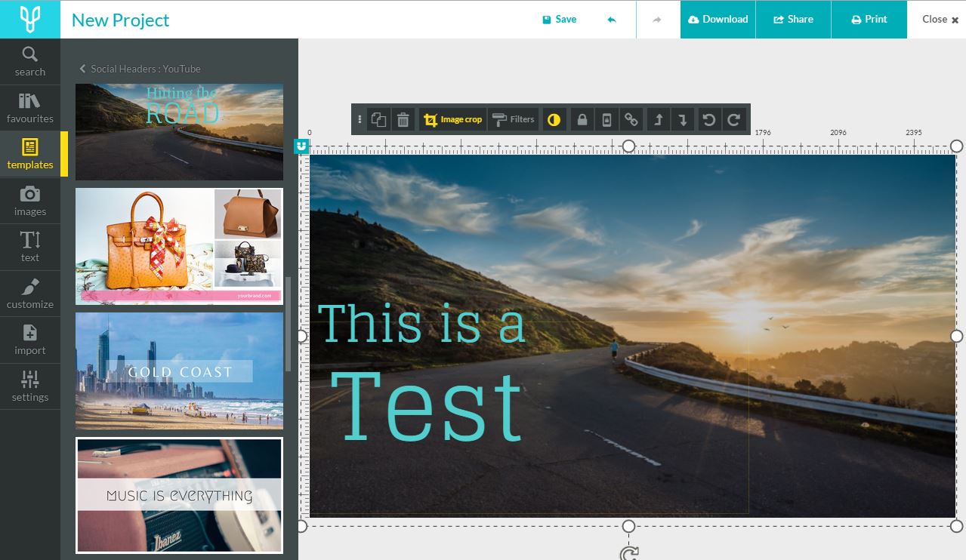The width and height of the screenshot is (966, 560).
Task: Click the toolbar drag handle dots
Action: pyautogui.click(x=360, y=119)
